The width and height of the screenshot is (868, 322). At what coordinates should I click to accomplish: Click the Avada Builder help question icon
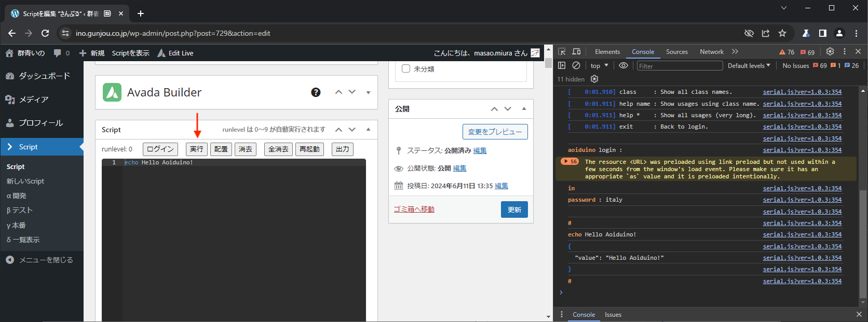click(x=316, y=92)
